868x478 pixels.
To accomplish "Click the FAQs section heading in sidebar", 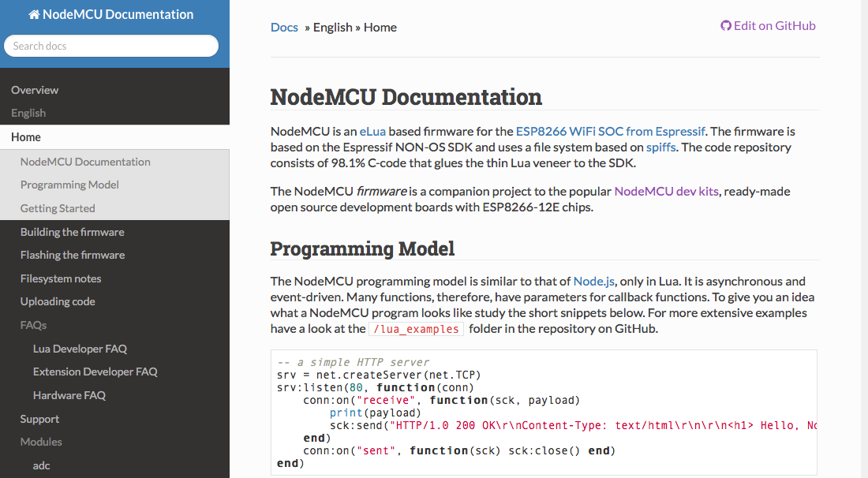I will tap(33, 325).
